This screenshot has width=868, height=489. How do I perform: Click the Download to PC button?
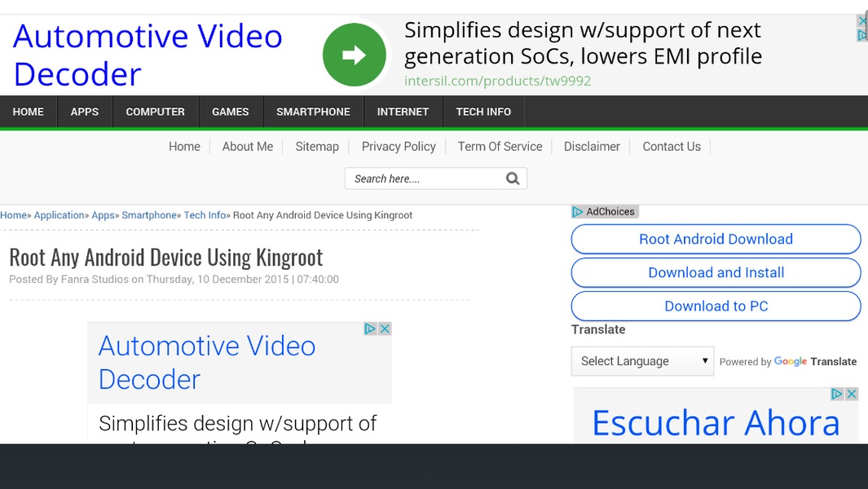click(716, 306)
